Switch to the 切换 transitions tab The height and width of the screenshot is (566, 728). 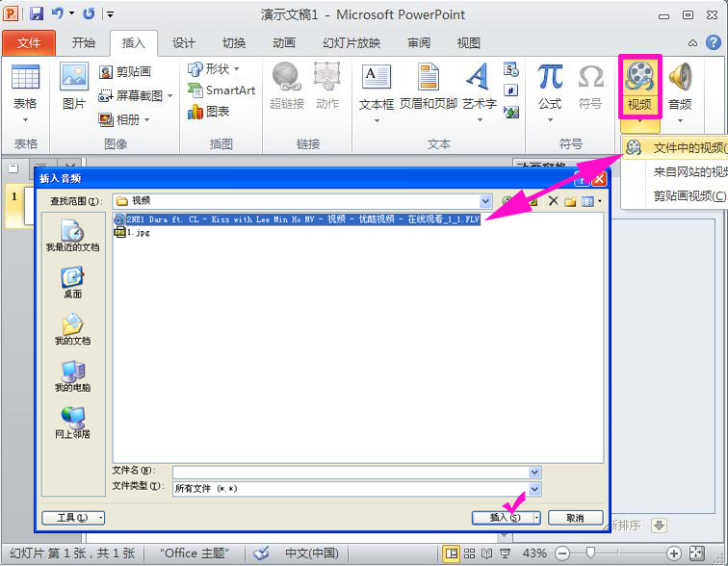[234, 43]
